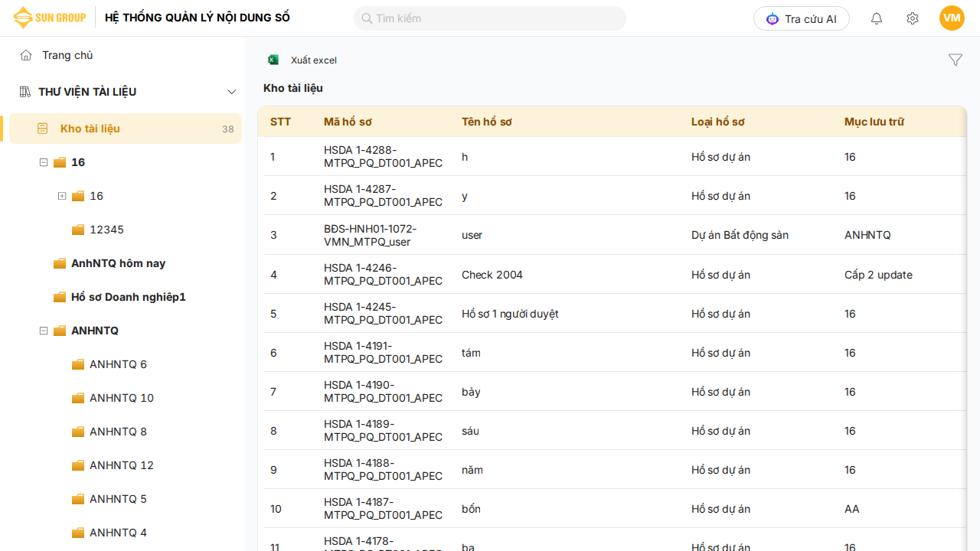
Task: Collapse the ANHNTQ folder tree
Action: (44, 331)
